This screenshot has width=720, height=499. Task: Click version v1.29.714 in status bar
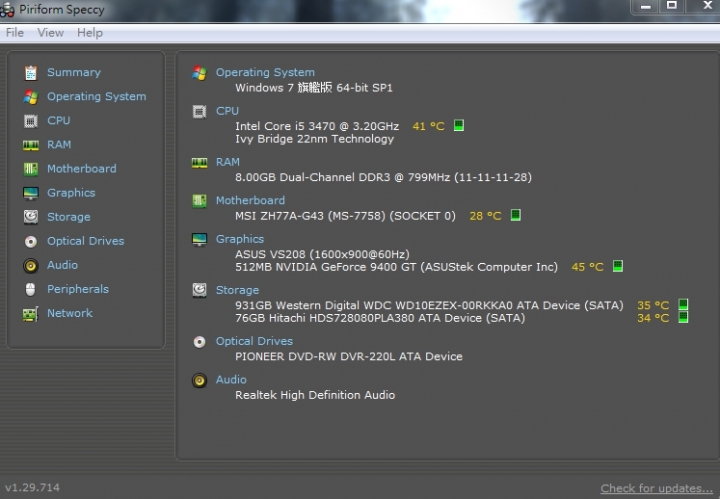coord(32,488)
